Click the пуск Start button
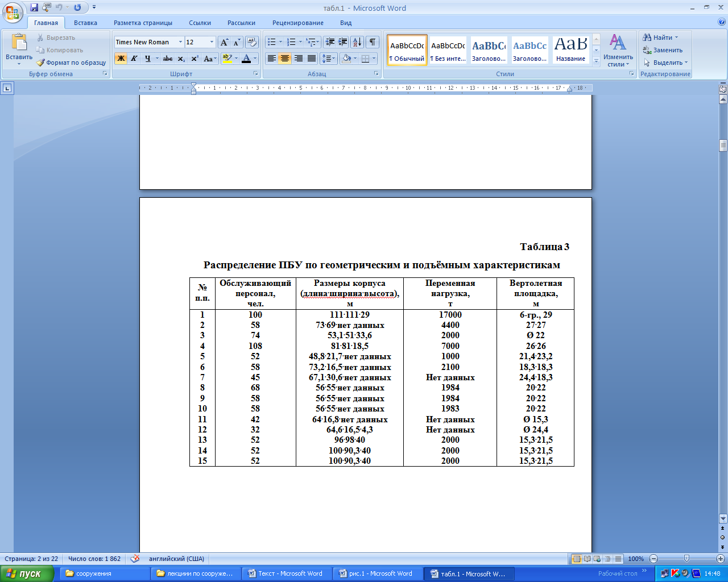The height and width of the screenshot is (582, 728). [x=27, y=573]
